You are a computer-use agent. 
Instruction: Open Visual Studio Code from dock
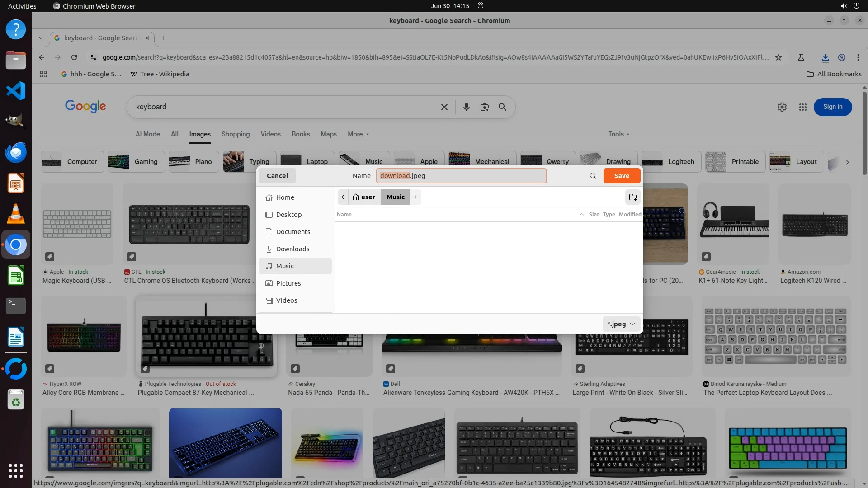[16, 91]
